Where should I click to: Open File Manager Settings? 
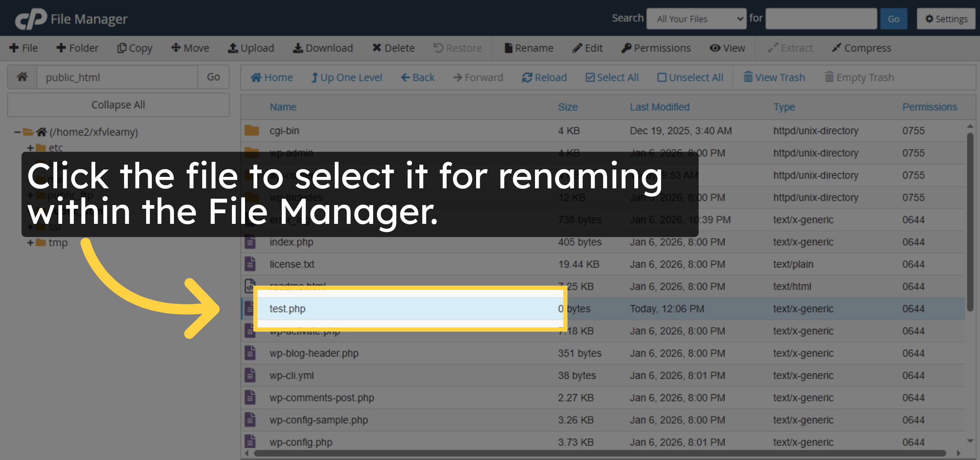(946, 18)
